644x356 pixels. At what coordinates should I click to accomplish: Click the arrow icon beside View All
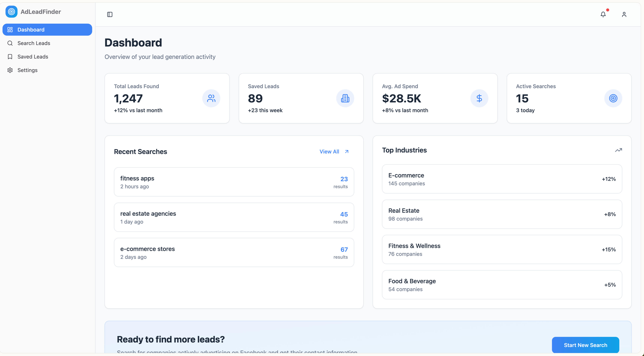click(347, 152)
